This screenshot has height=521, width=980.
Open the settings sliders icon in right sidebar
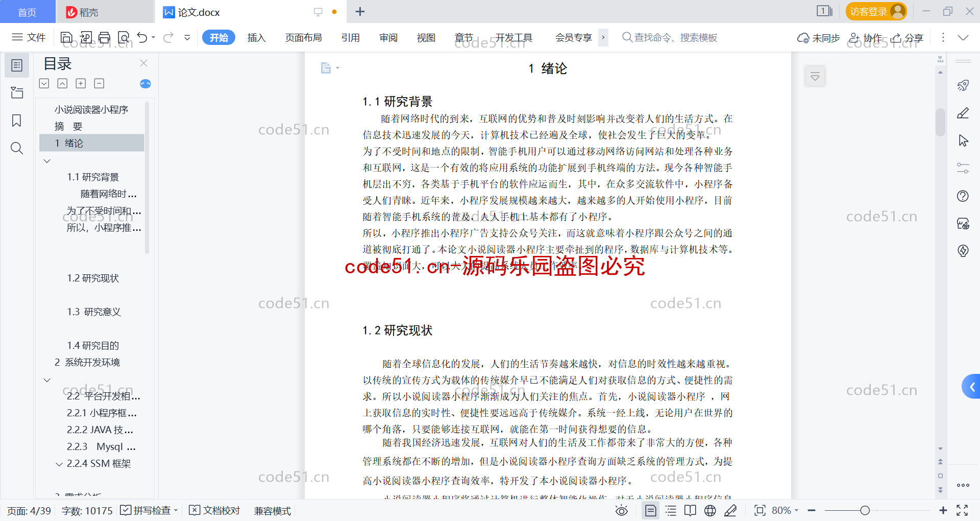click(963, 168)
